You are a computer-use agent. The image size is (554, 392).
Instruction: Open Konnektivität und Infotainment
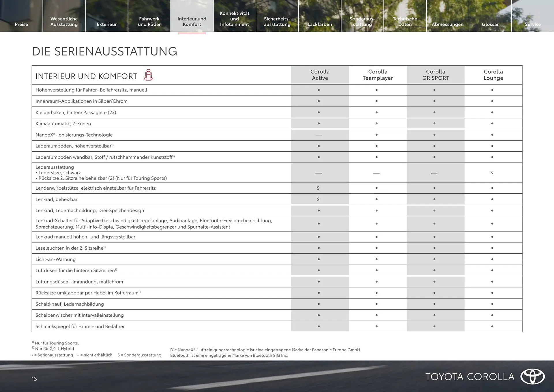[x=235, y=18]
